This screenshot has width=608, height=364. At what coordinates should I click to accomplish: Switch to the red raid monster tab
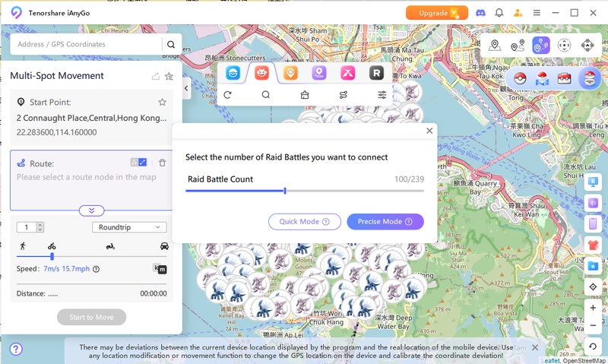click(261, 73)
